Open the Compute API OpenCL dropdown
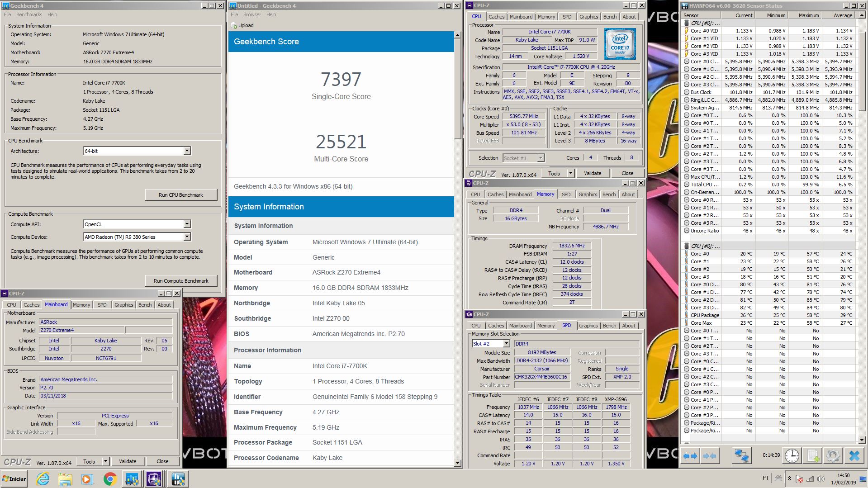 click(x=187, y=224)
